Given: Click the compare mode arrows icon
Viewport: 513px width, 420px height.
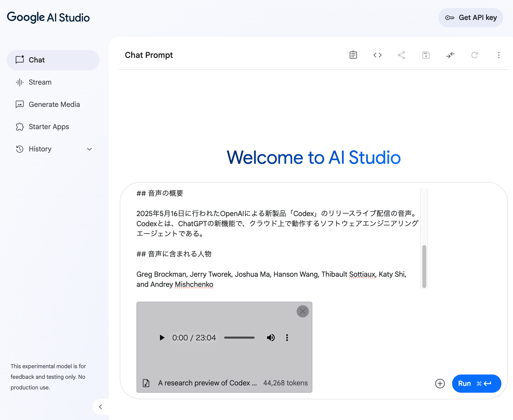Looking at the screenshot, I should point(450,55).
